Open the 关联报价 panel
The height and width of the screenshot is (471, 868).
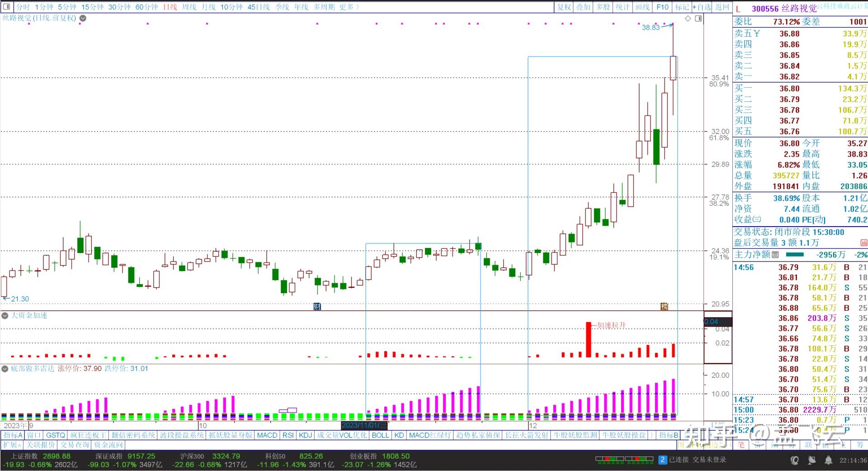(x=40, y=445)
